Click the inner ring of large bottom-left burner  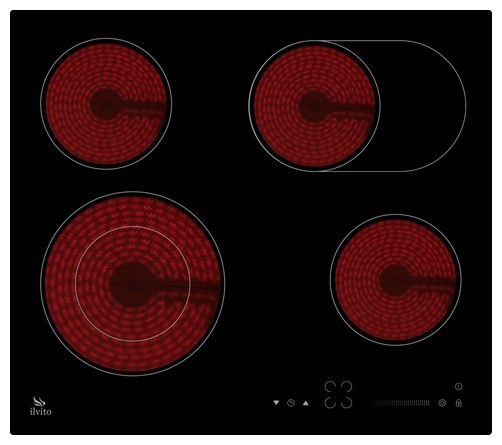133,284
